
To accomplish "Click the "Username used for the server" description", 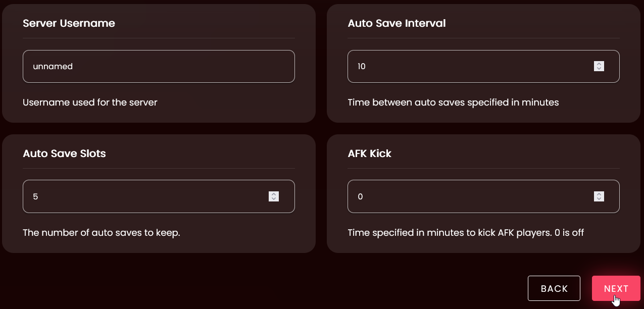I will 90,102.
